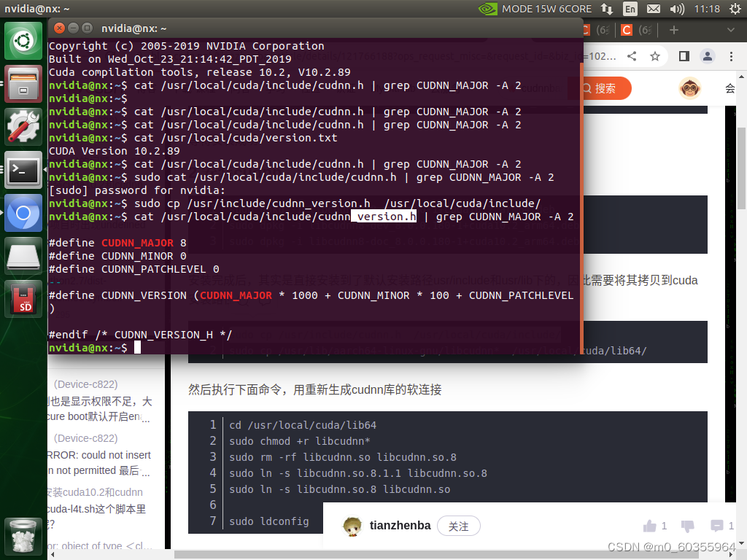Open the mail messaging indicator
The height and width of the screenshot is (560, 747).
point(654,9)
